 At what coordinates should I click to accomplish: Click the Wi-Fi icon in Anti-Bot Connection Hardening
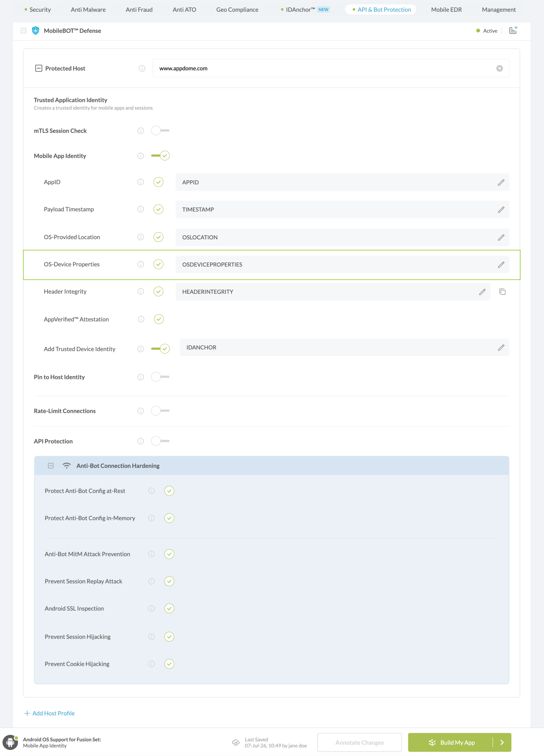tap(67, 466)
